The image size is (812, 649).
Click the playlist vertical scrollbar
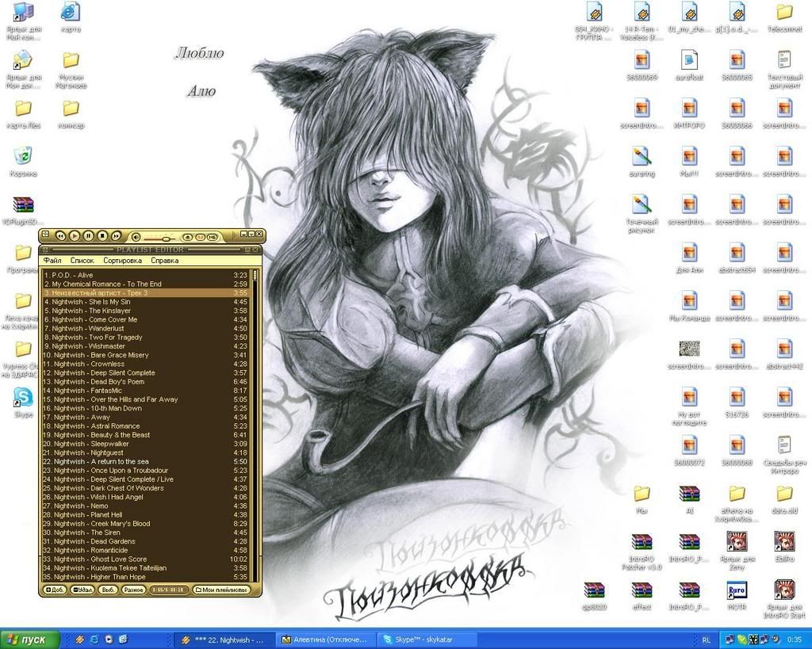point(255,426)
